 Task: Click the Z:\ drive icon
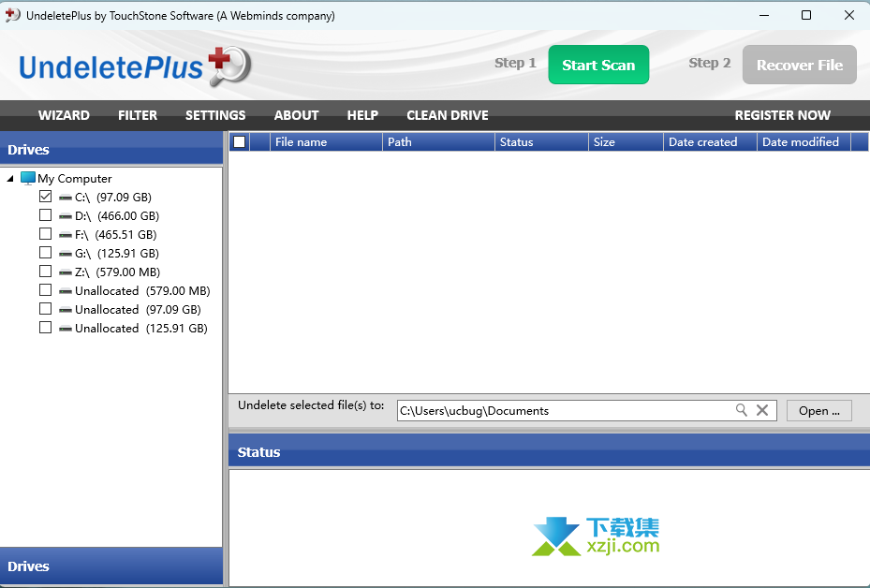coord(66,272)
